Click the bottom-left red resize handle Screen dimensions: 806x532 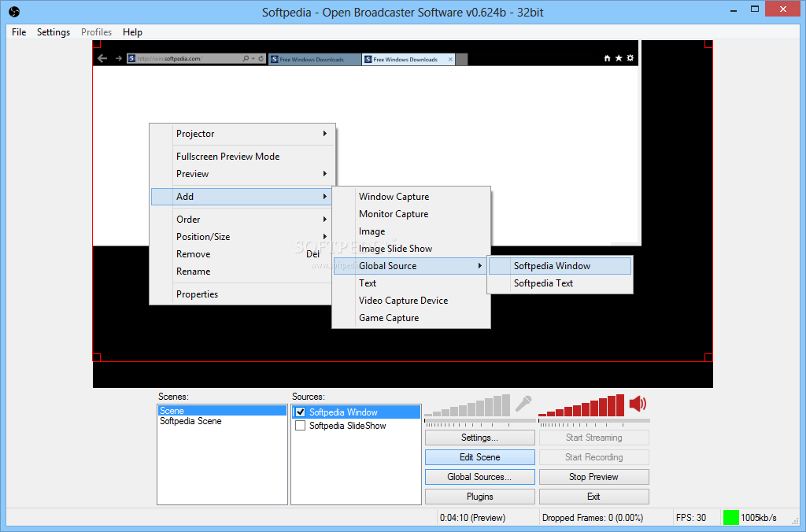click(96, 357)
